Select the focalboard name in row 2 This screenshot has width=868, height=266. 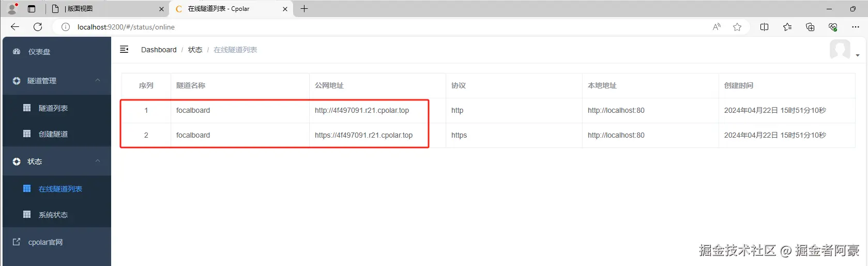pos(193,135)
